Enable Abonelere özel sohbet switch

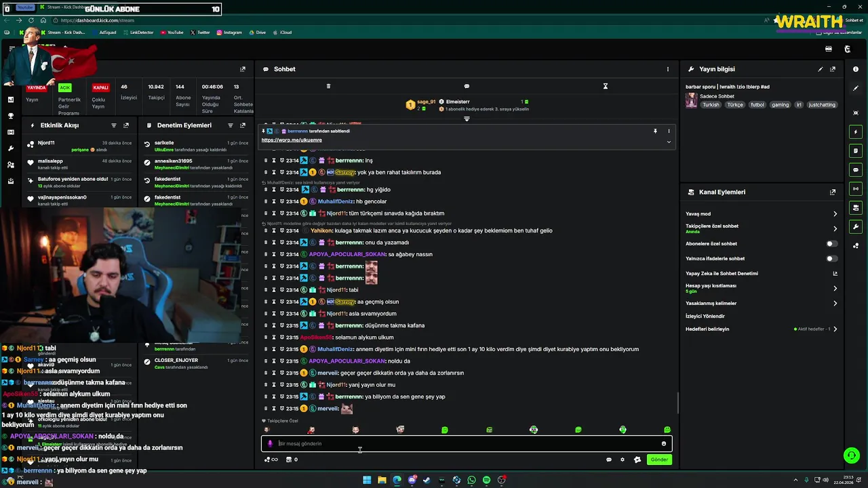coord(831,243)
